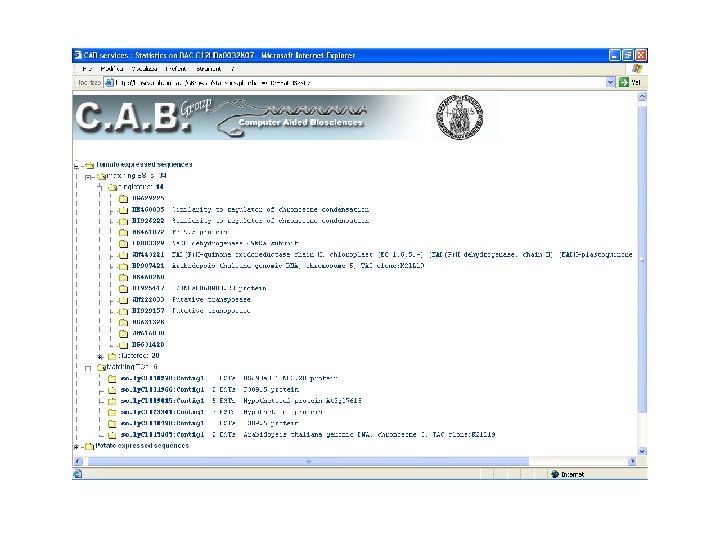Click the vertical scrollbar up arrow
720x540 pixels.
click(642, 97)
